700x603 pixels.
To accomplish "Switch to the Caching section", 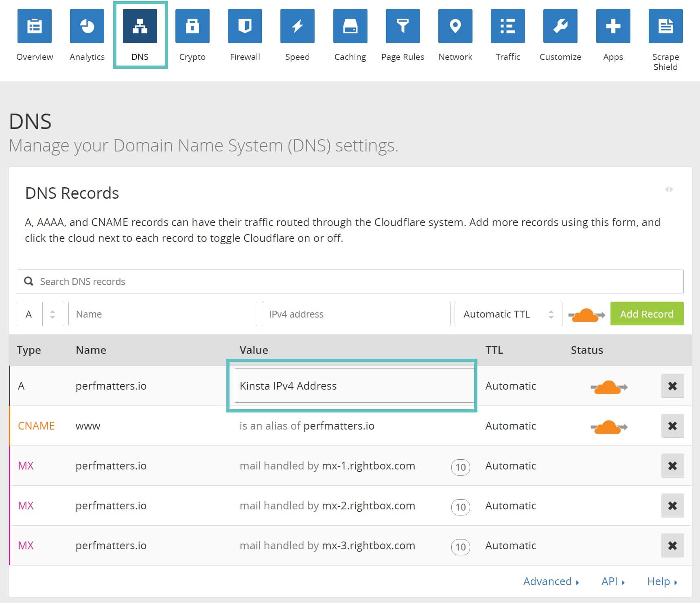I will [x=350, y=27].
